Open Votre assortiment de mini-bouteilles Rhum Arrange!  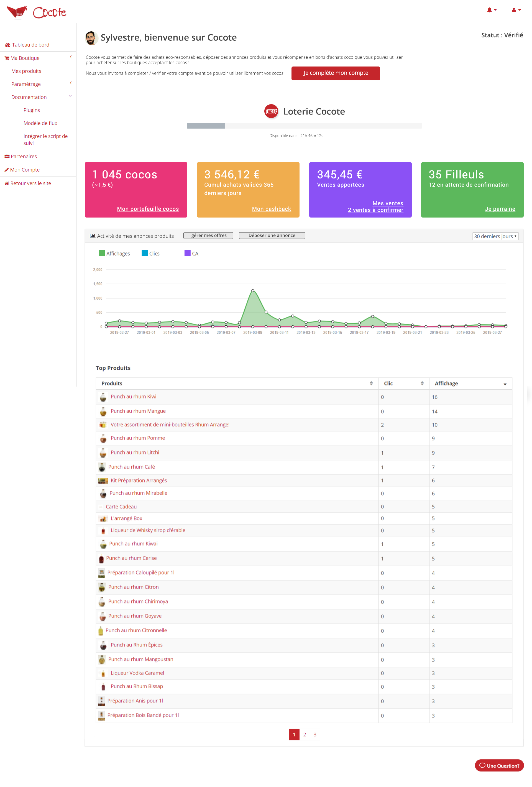170,425
